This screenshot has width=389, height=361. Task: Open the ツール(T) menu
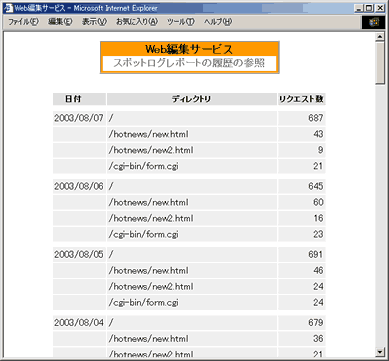pyautogui.click(x=181, y=22)
